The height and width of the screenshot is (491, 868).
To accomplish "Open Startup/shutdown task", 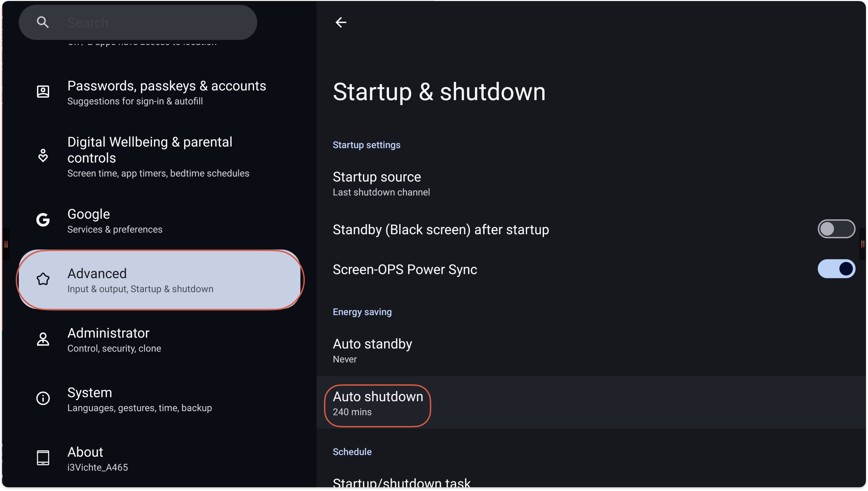I will coord(402,483).
